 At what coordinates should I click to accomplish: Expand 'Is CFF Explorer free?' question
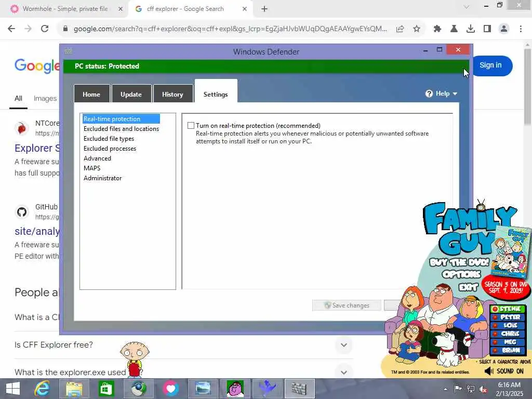point(183,345)
